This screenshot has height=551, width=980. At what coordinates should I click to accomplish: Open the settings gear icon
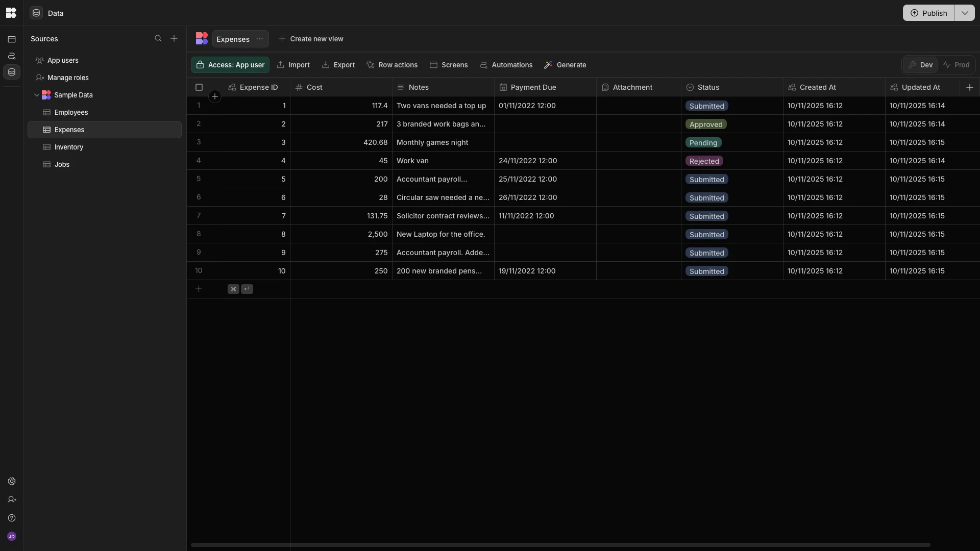12,481
